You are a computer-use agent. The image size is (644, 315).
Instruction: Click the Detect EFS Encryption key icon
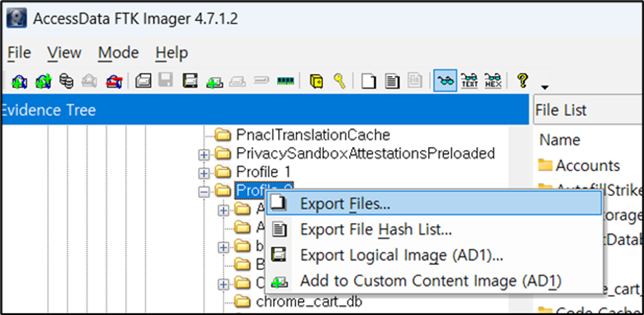pyautogui.click(x=340, y=81)
